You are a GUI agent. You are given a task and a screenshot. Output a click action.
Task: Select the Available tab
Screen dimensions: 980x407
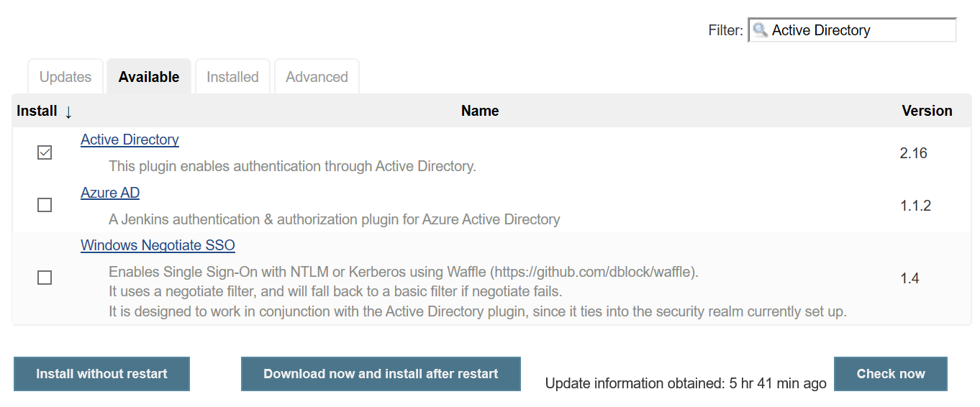149,77
